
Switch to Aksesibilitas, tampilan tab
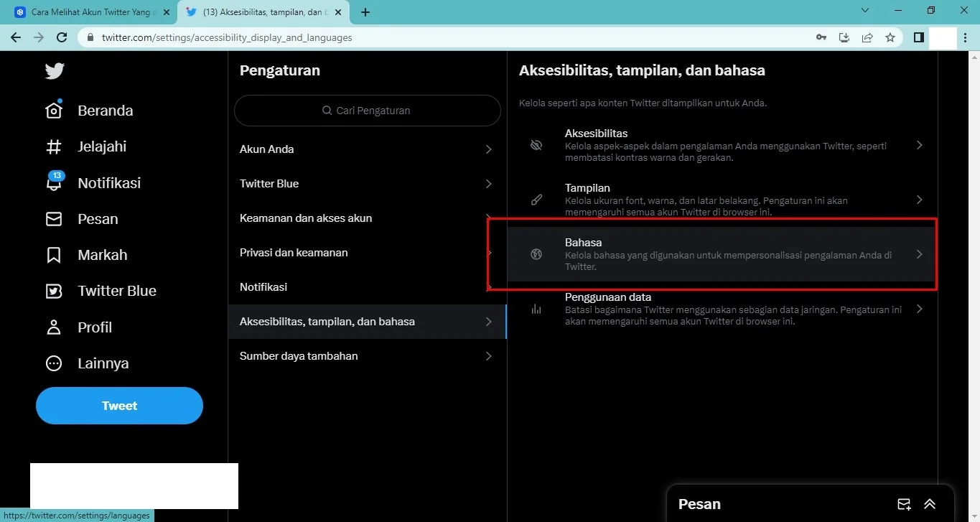[x=263, y=12]
